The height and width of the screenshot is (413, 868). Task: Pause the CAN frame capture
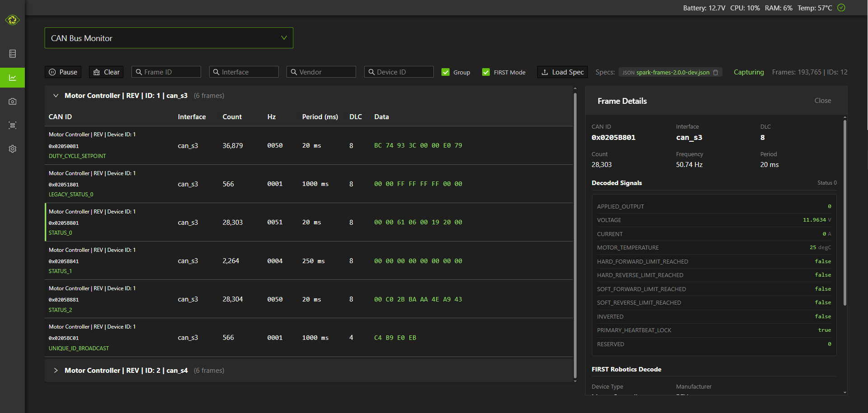coord(63,72)
